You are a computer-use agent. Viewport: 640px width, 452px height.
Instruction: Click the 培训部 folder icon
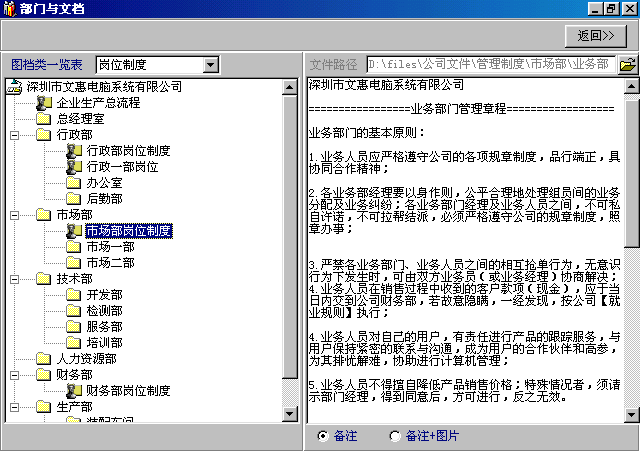(x=73, y=343)
